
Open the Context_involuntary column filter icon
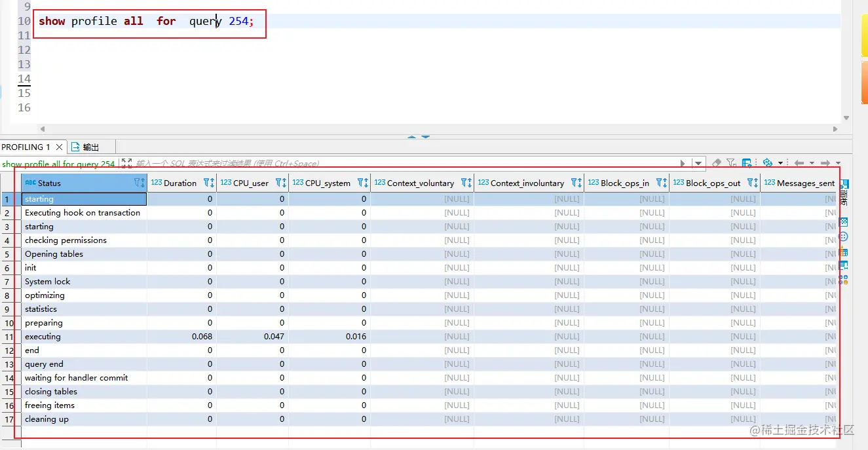point(575,183)
